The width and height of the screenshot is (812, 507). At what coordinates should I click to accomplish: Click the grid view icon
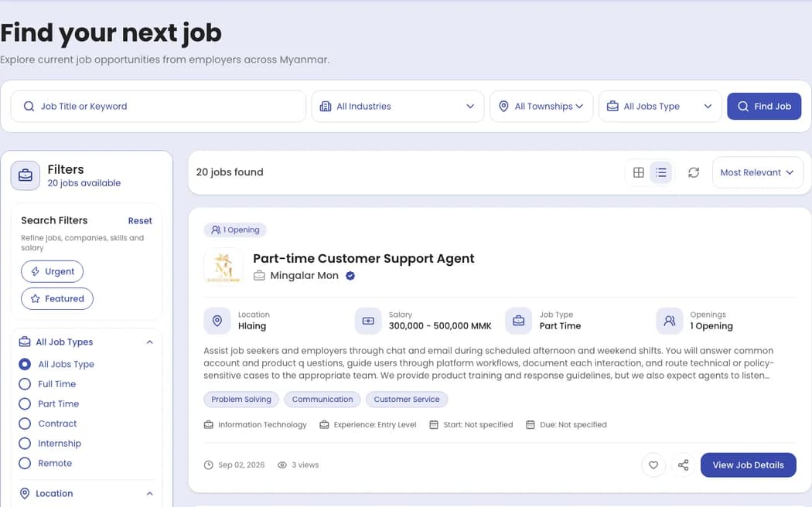639,172
